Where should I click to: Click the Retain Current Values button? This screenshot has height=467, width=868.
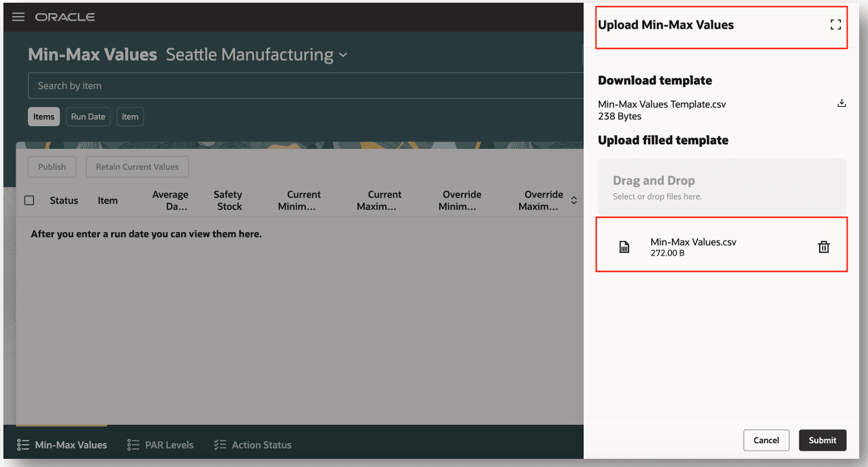click(137, 167)
